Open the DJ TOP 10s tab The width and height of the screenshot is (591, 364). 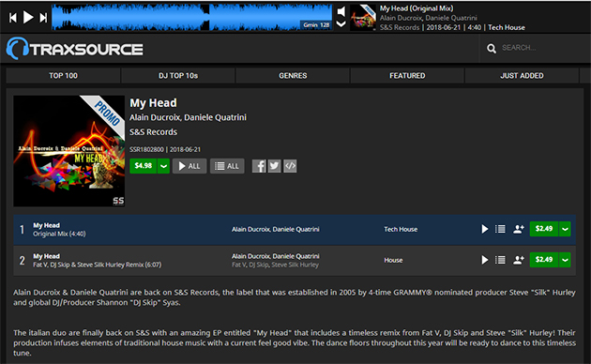coord(178,76)
